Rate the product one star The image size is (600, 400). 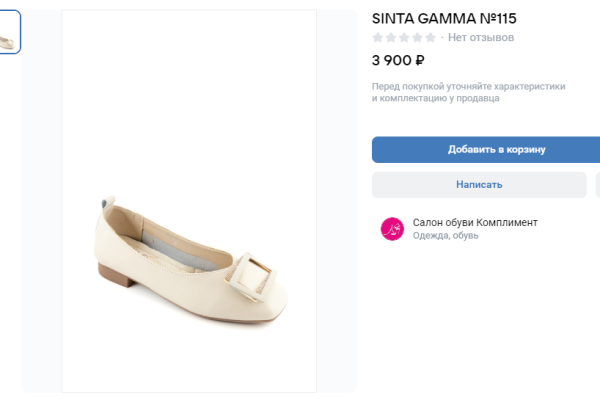[x=378, y=38]
